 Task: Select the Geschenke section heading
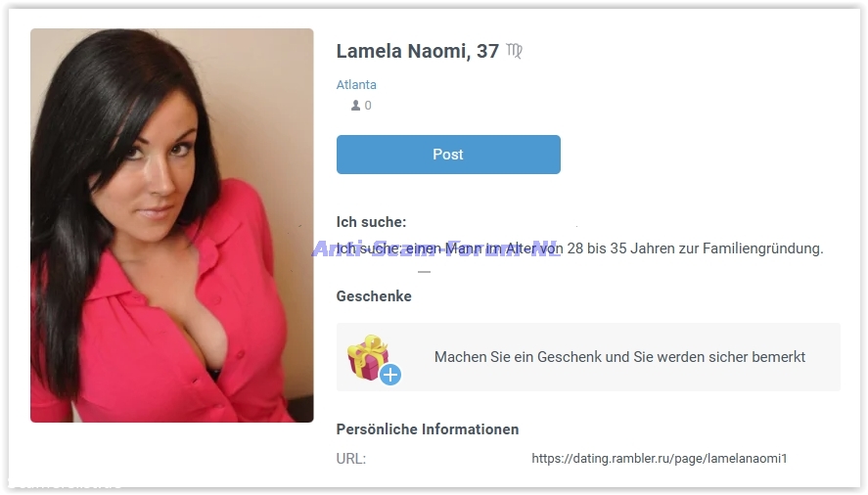pyautogui.click(x=374, y=296)
